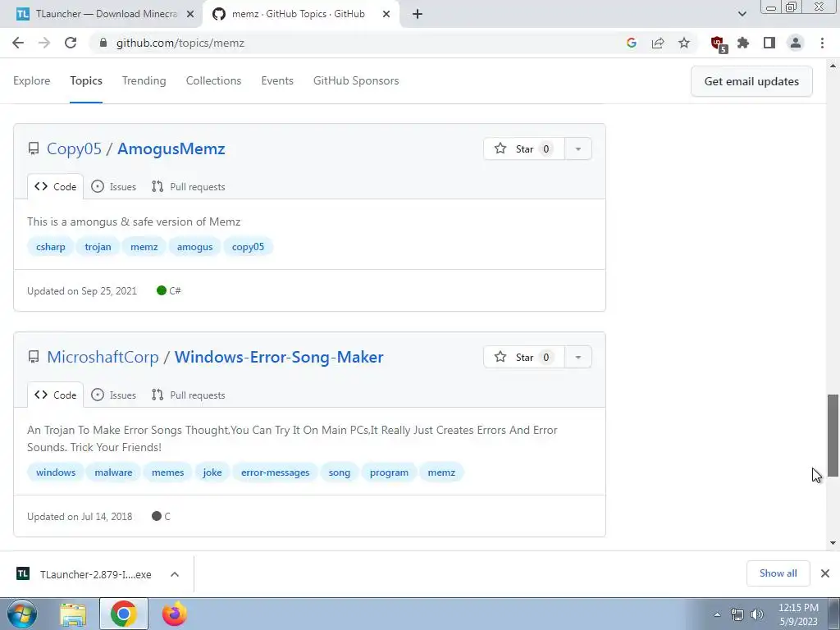Bookmark this page with star icon
This screenshot has width=840, height=630.
pyautogui.click(x=684, y=43)
